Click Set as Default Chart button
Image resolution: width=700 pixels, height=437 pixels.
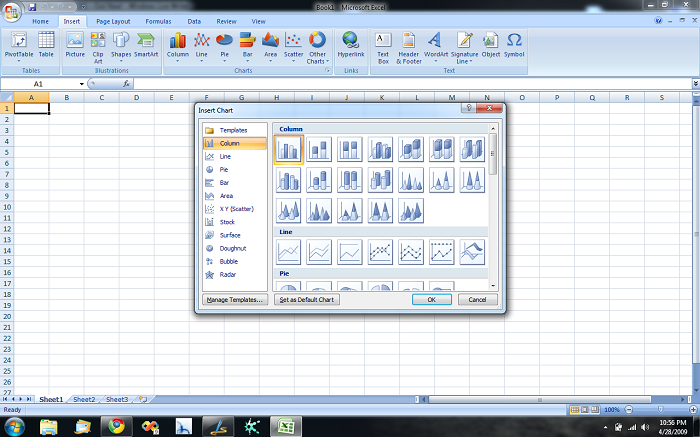307,300
